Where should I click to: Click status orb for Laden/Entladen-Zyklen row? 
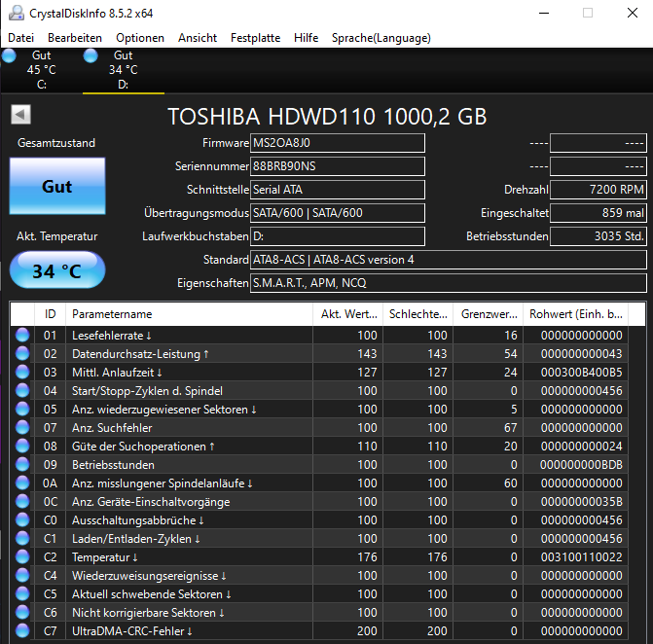click(x=22, y=538)
